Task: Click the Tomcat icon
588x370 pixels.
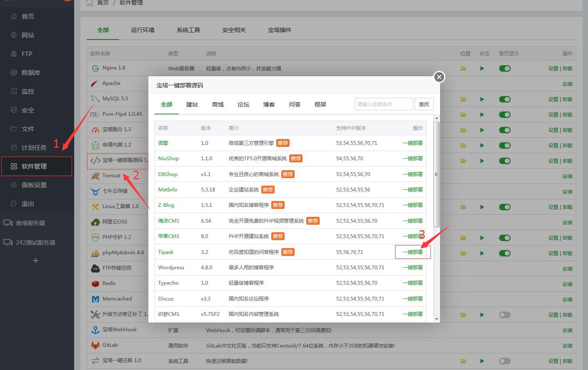Action: (x=95, y=176)
